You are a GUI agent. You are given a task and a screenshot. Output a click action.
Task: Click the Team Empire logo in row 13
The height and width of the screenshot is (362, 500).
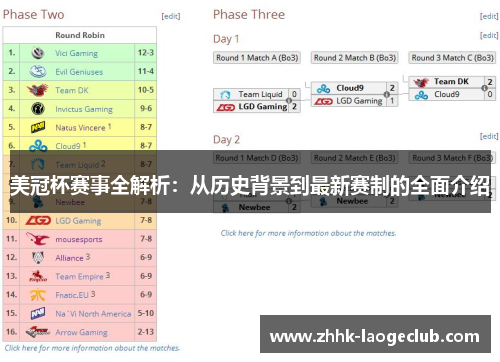point(38,276)
